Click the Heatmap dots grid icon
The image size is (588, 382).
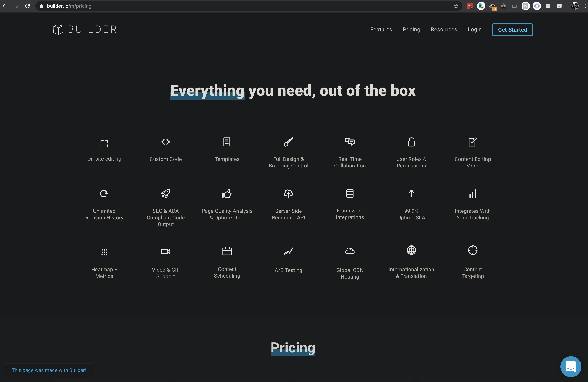[104, 252]
